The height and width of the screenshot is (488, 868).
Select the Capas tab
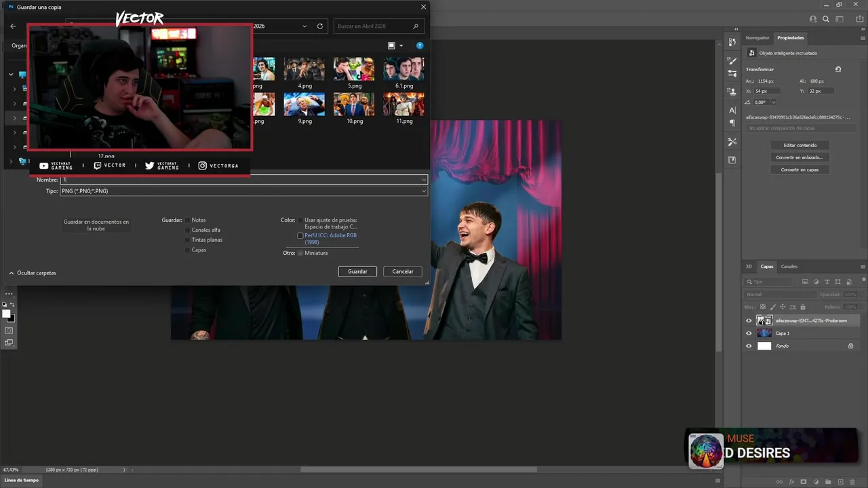767,266
